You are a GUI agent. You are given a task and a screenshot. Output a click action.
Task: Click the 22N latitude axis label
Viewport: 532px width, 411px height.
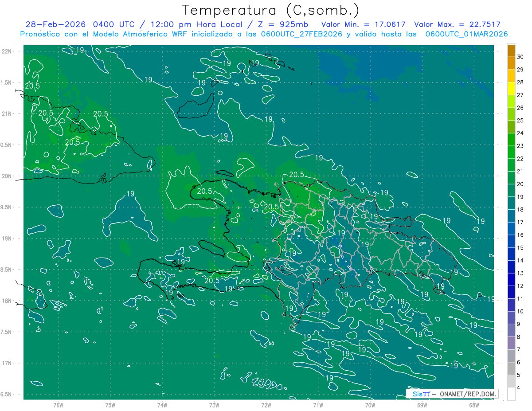[x=7, y=51]
